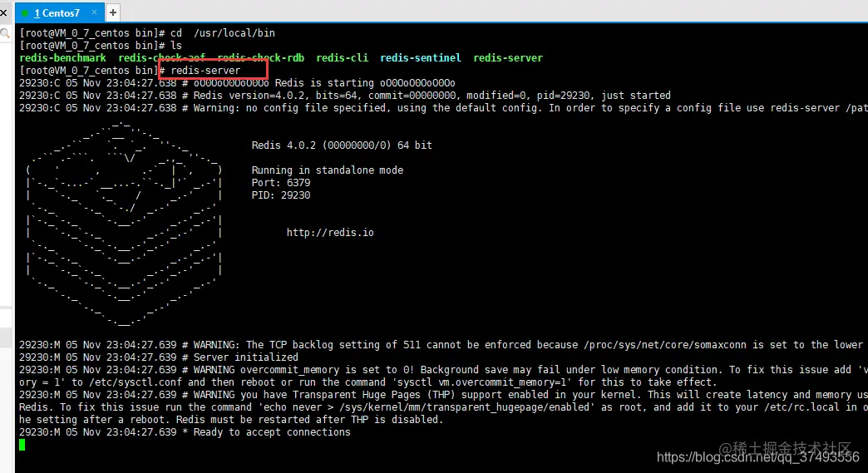
Task: Click the Ready to accept connections line
Action: tap(185, 432)
